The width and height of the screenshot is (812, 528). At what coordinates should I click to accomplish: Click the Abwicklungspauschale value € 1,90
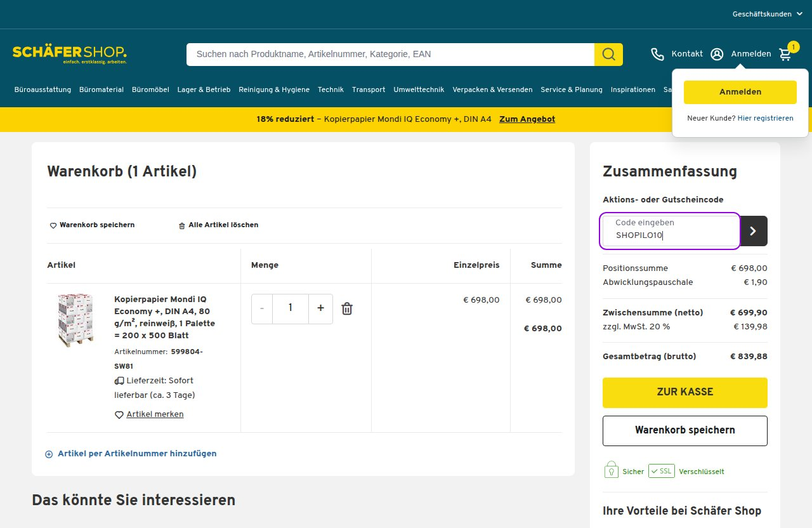756,282
